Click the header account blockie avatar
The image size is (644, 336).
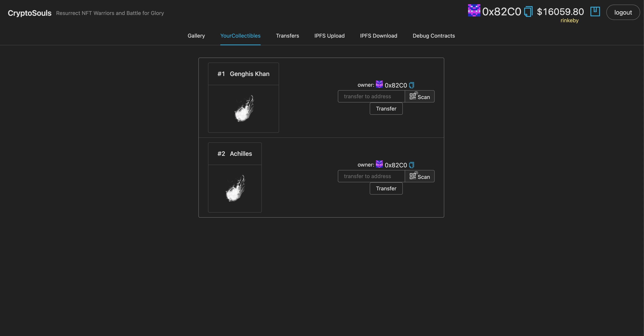coord(474,10)
